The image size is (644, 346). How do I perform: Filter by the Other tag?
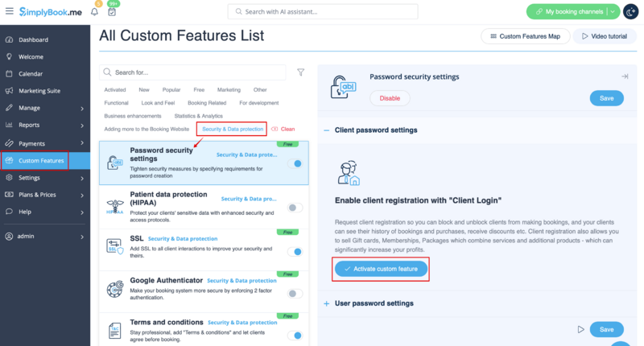(x=260, y=90)
